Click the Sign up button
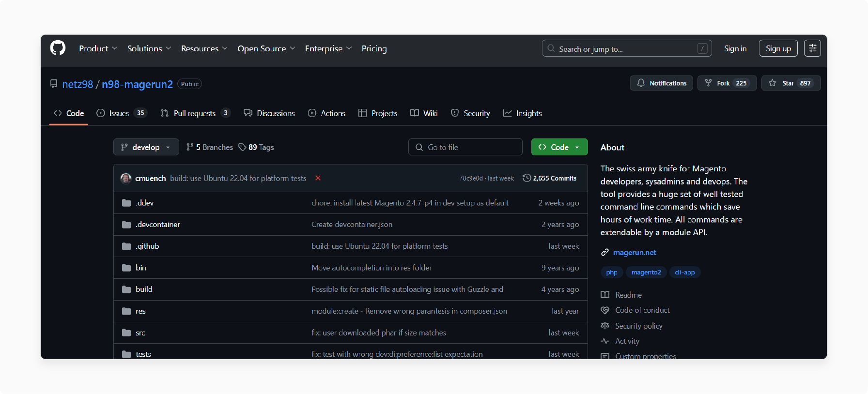The image size is (868, 394). pyautogui.click(x=778, y=48)
